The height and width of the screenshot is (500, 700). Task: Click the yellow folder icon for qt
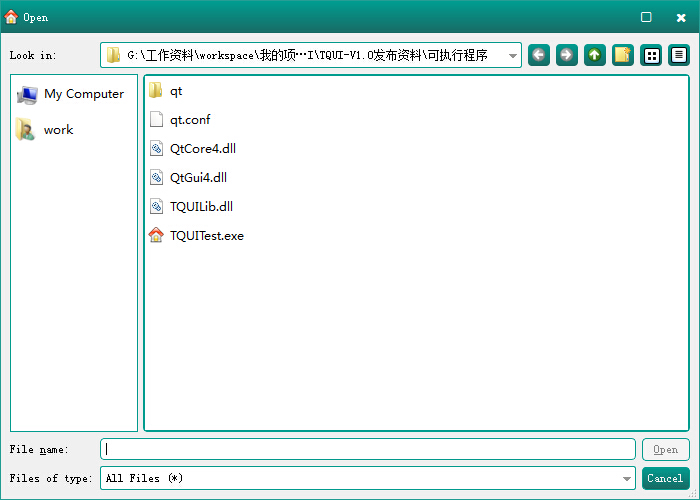pos(156,91)
